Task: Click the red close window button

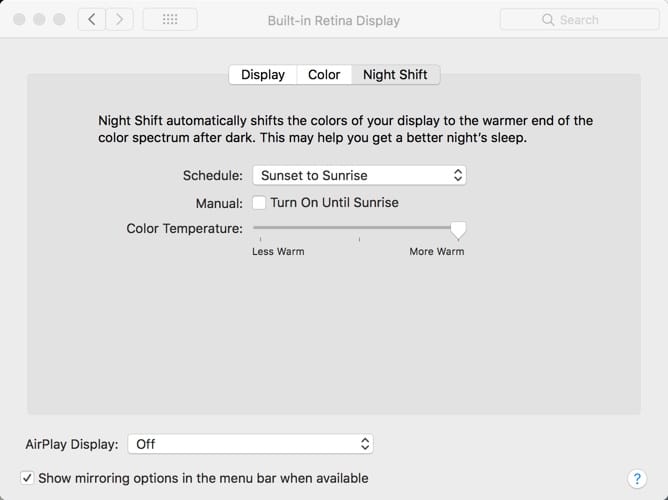Action: click(x=19, y=20)
